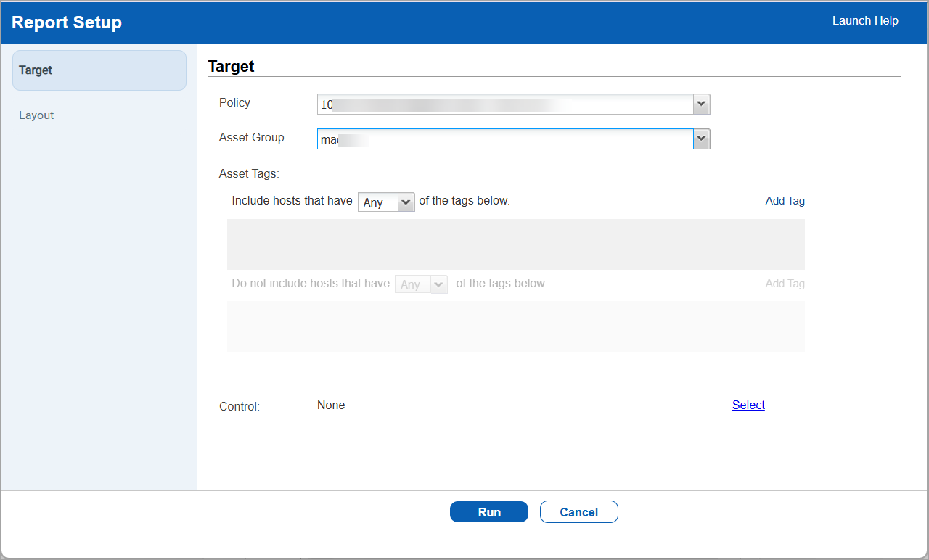Open the Policy dropdown arrow

click(700, 104)
